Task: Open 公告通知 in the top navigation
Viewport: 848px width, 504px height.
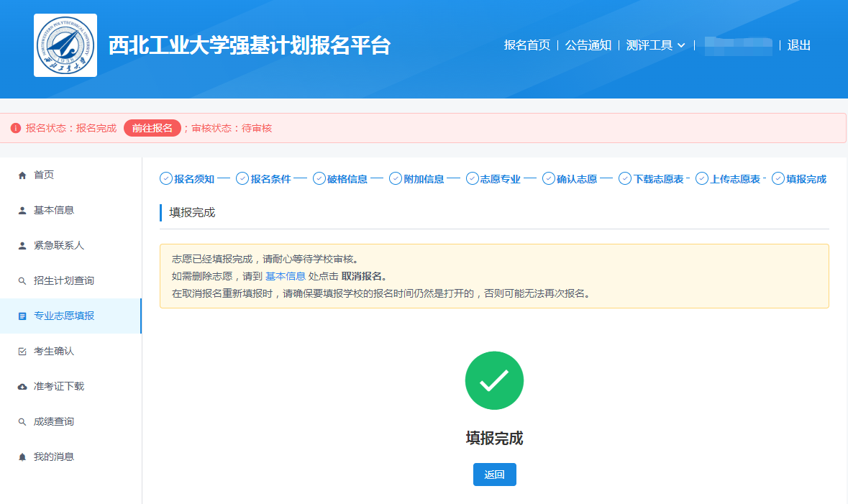Action: pyautogui.click(x=588, y=45)
